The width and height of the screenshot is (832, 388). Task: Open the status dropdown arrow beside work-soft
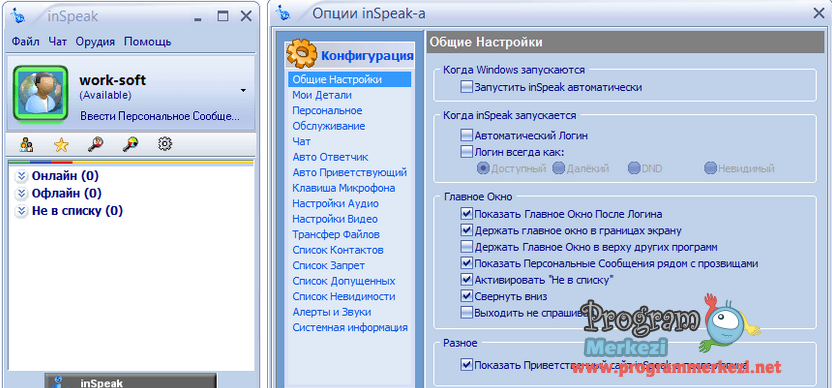[243, 91]
